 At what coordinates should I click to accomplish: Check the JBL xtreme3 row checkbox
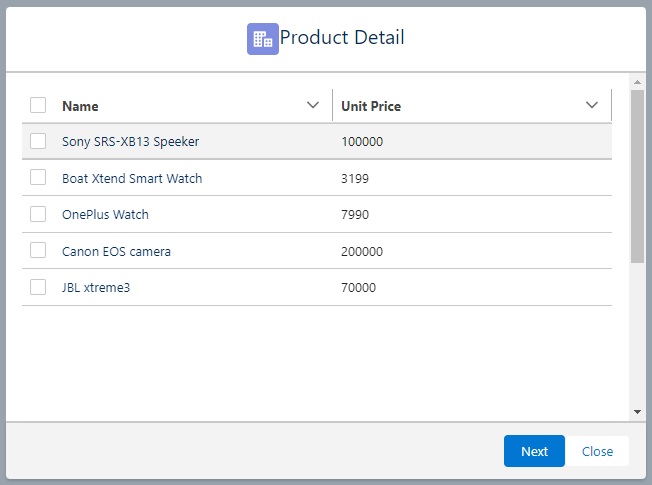38,287
